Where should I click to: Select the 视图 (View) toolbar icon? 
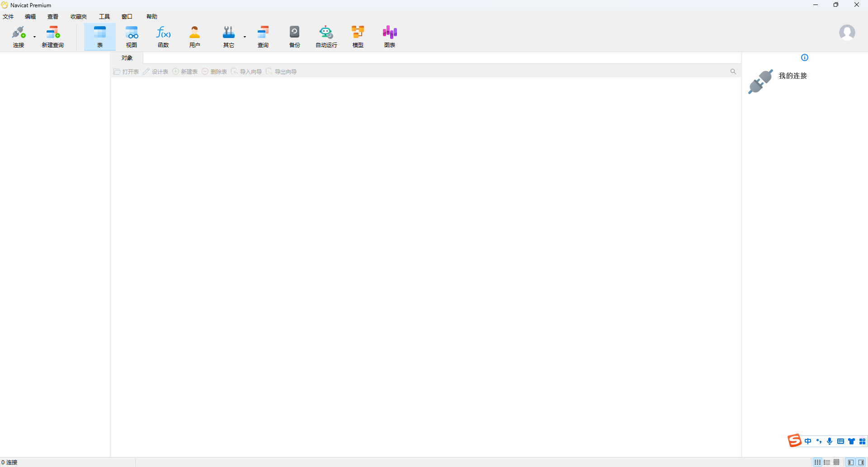(132, 36)
